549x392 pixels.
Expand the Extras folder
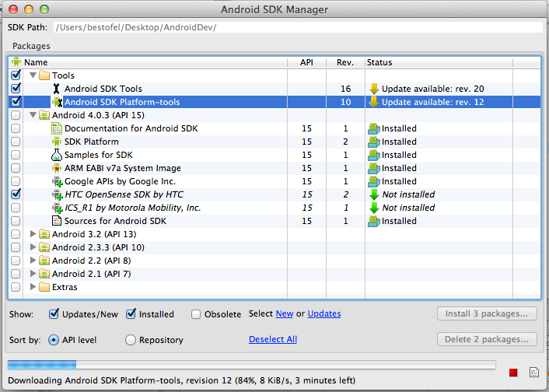tap(33, 287)
